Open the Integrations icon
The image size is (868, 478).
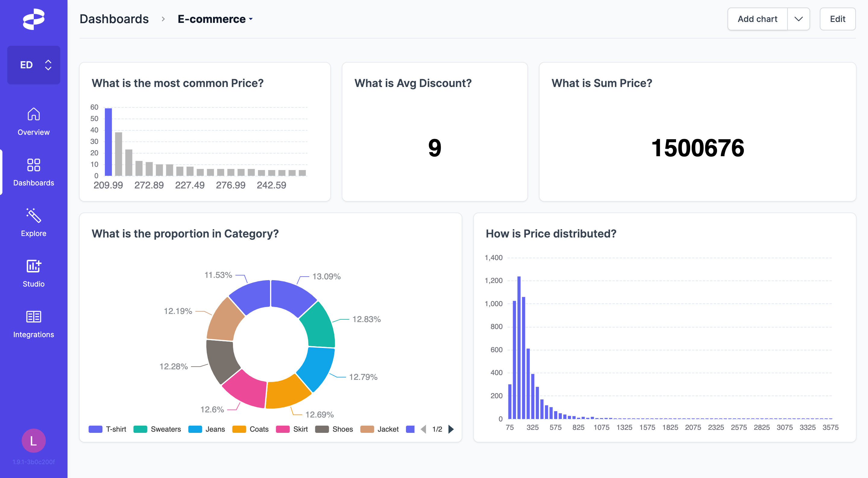(33, 316)
